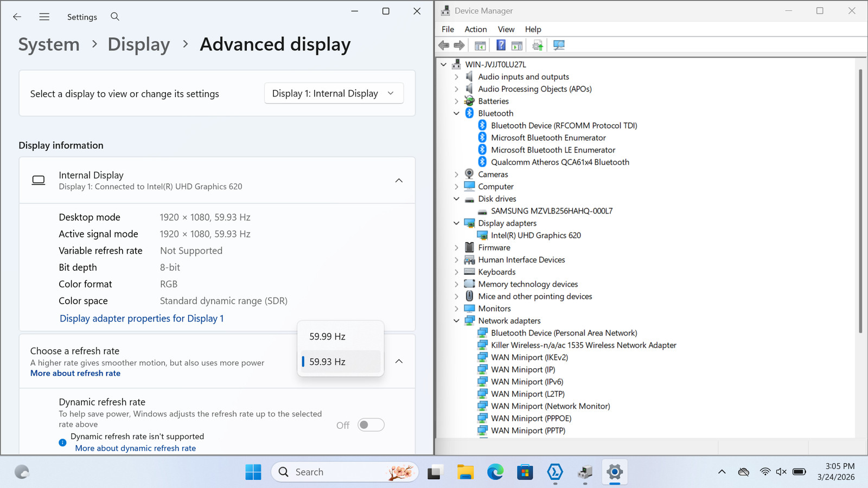Expand the Monitors tree node

(x=456, y=309)
